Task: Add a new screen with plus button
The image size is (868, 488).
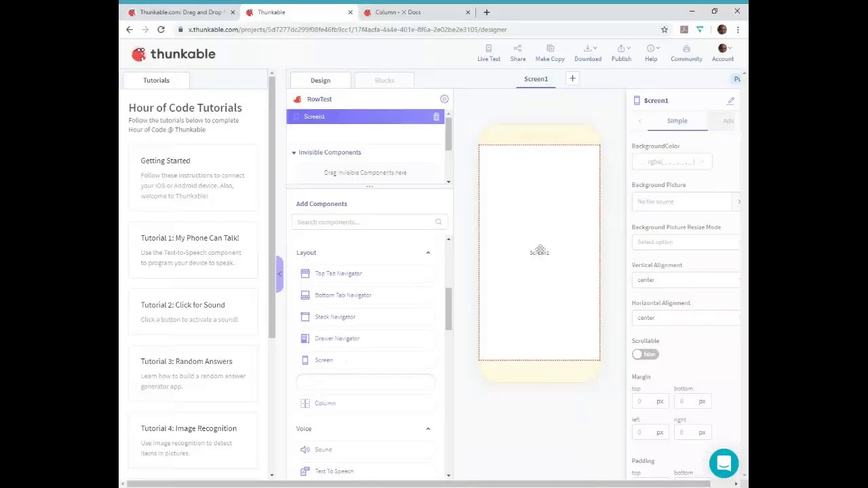Action: (572, 79)
